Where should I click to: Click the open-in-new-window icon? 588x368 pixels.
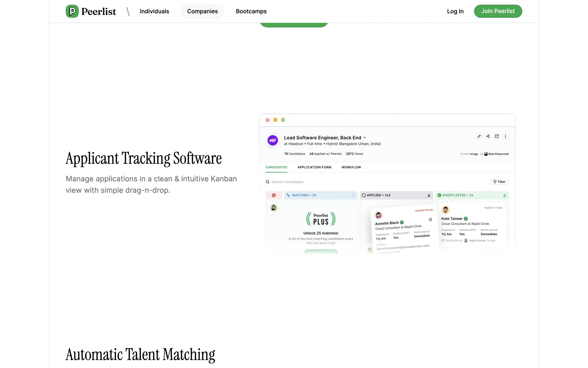click(497, 136)
